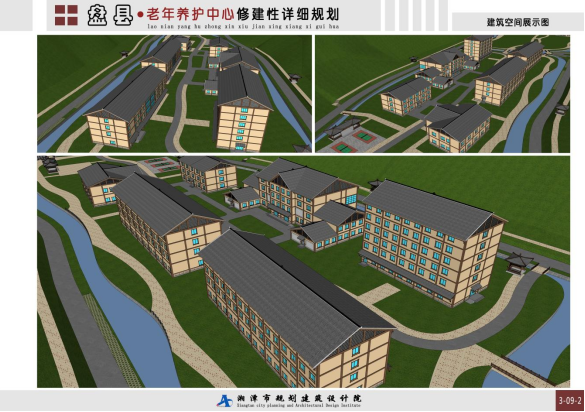Click the 老年养护中心 red title text
This screenshot has height=412, width=585.
click(190, 14)
